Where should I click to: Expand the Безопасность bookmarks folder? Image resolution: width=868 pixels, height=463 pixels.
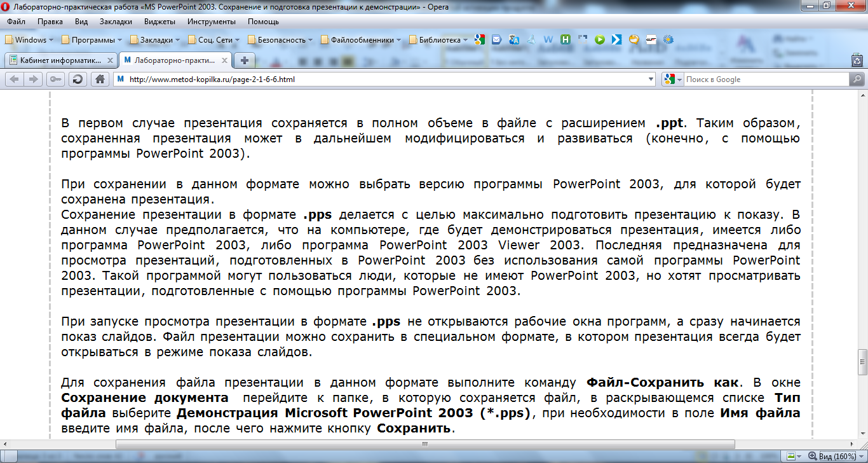pyautogui.click(x=281, y=39)
